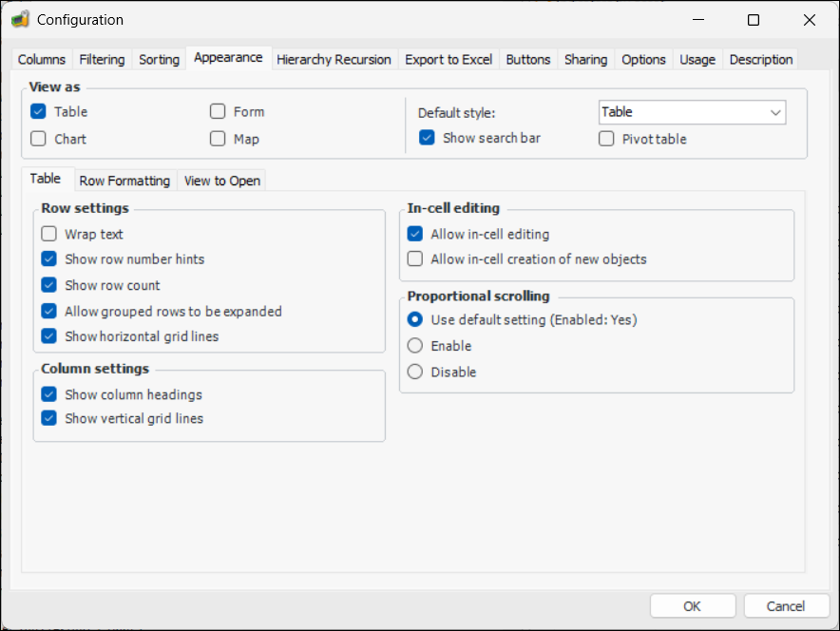Switch to the Filtering tab
840x631 pixels.
pos(102,59)
